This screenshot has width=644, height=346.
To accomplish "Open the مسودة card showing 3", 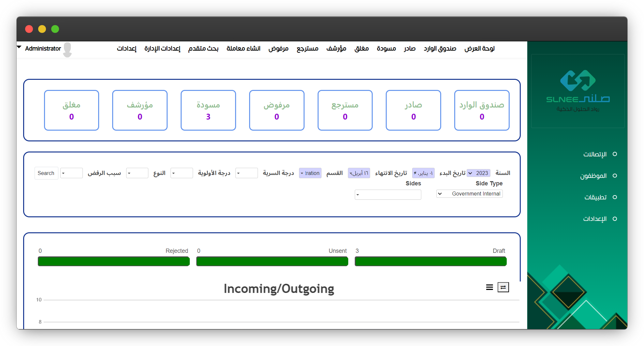I will pyautogui.click(x=208, y=110).
